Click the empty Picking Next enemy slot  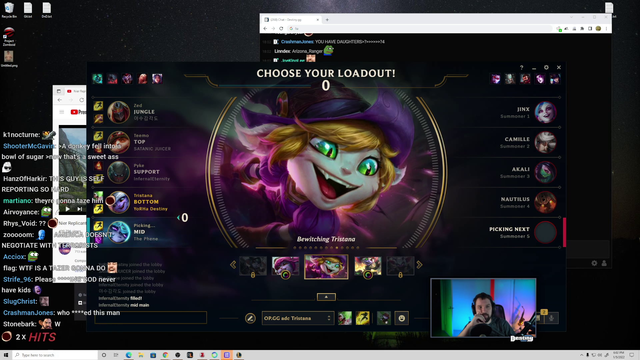(x=546, y=232)
